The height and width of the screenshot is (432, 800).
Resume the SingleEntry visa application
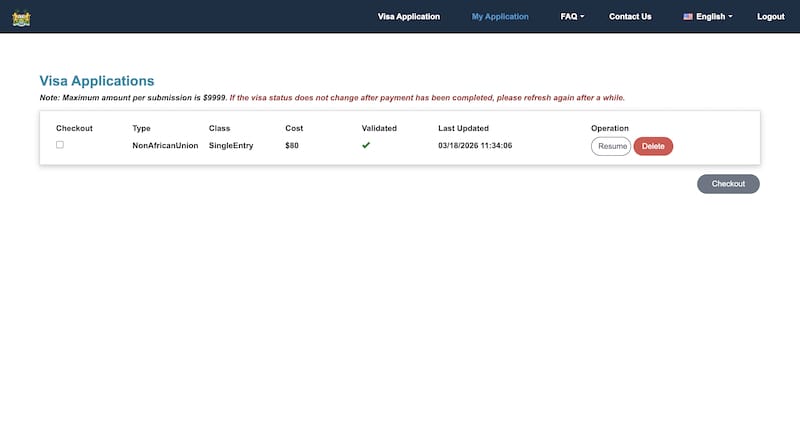tap(611, 146)
